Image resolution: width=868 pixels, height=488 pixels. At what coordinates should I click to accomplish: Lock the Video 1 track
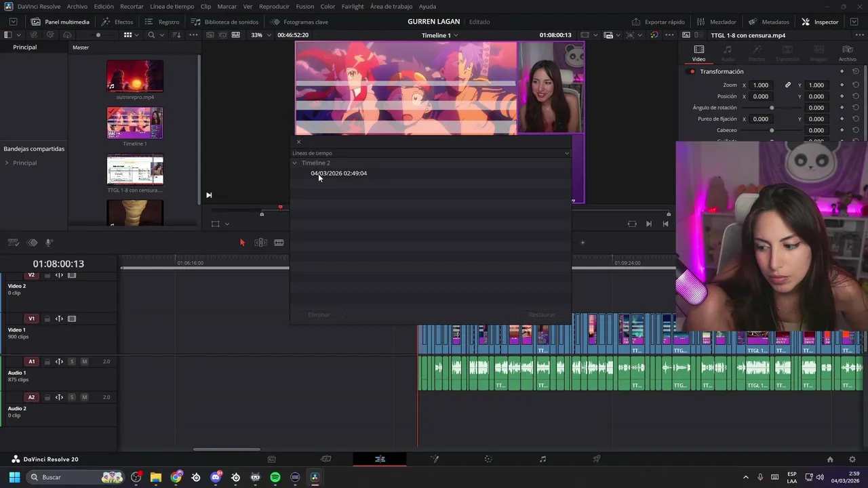(47, 319)
